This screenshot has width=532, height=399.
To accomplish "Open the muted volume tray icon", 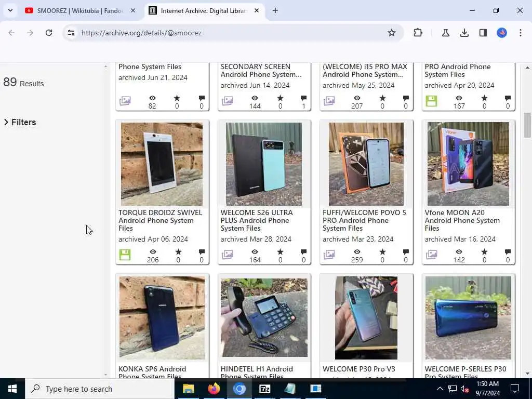I will (465, 389).
